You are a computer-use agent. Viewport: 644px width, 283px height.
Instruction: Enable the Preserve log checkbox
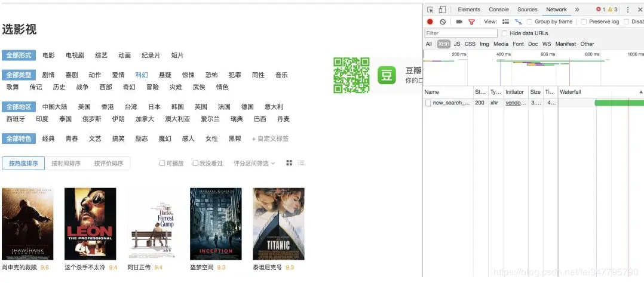click(584, 21)
